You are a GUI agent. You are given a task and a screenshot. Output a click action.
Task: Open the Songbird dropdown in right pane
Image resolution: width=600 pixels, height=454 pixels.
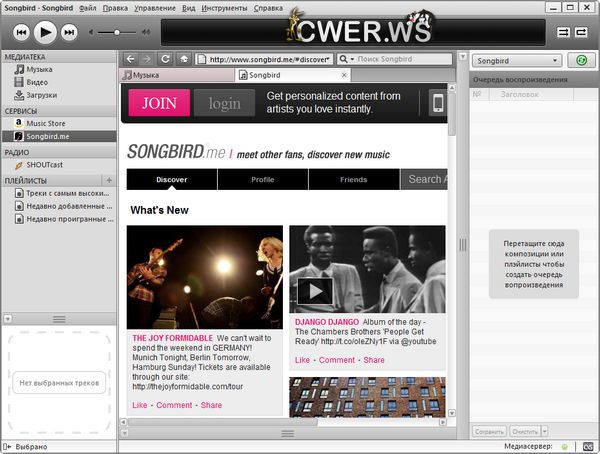[x=517, y=60]
